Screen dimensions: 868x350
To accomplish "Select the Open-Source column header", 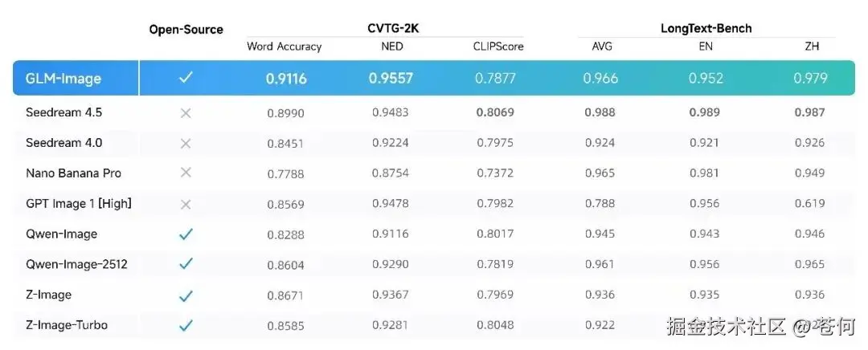I will [x=186, y=30].
